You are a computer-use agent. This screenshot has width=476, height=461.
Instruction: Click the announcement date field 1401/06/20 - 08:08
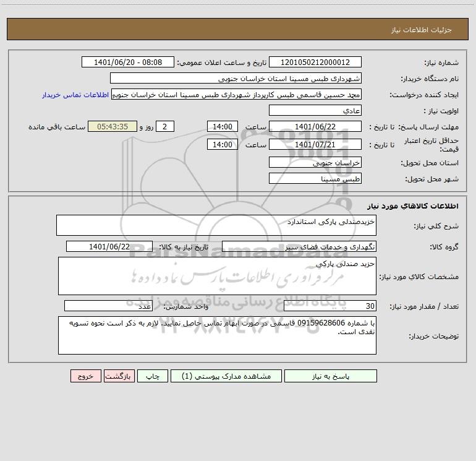tap(128, 62)
